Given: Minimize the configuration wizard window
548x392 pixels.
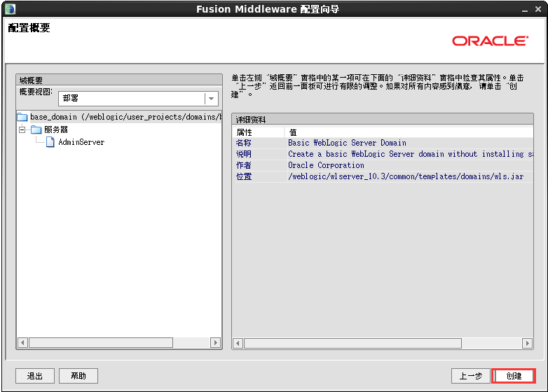Looking at the screenshot, I should click(525, 10).
